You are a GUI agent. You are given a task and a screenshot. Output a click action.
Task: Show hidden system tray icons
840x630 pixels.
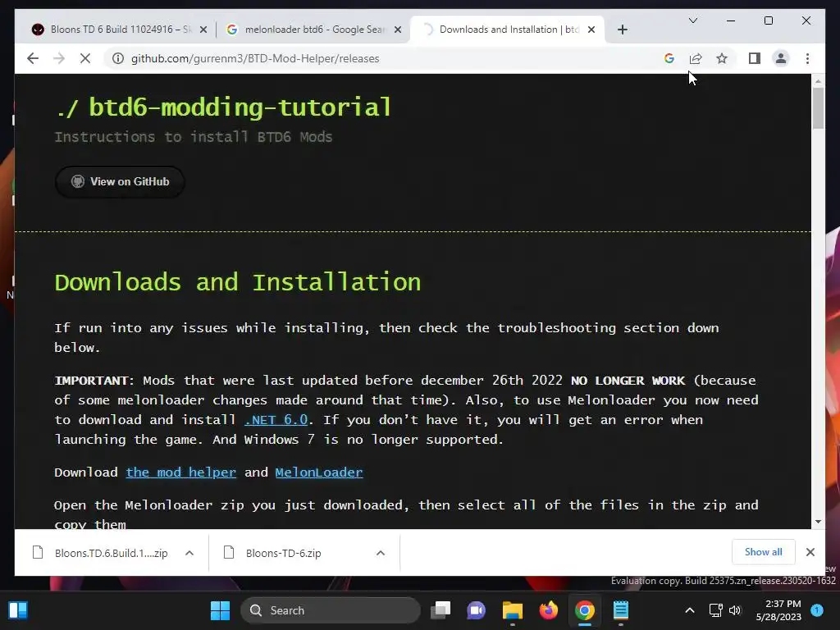click(x=690, y=610)
